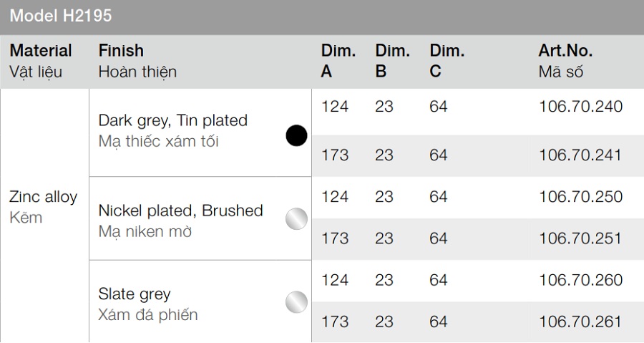
Task: Open article number 106.70.250
Action: [x=580, y=197]
